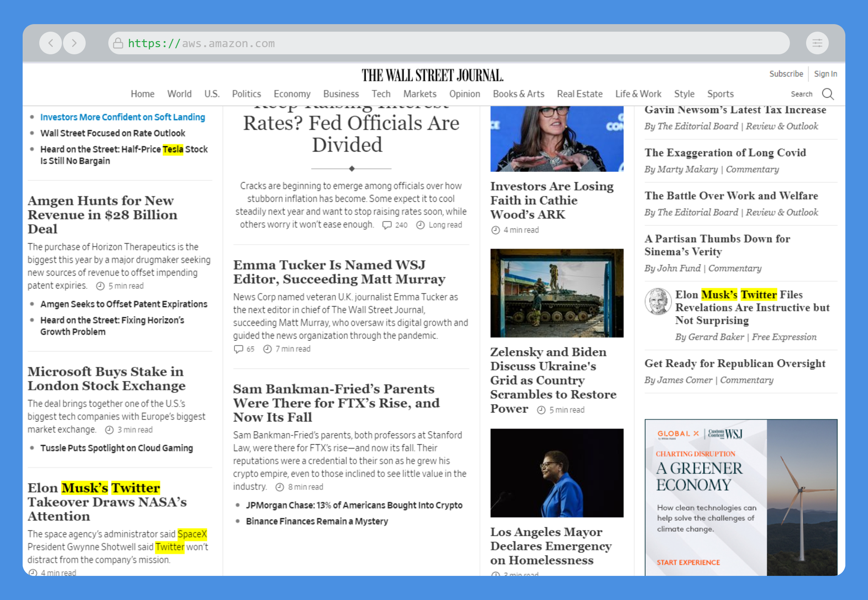Open comments icon showing 65 on Emma Tucker article
Image resolution: width=868 pixels, height=600 pixels.
(x=238, y=349)
